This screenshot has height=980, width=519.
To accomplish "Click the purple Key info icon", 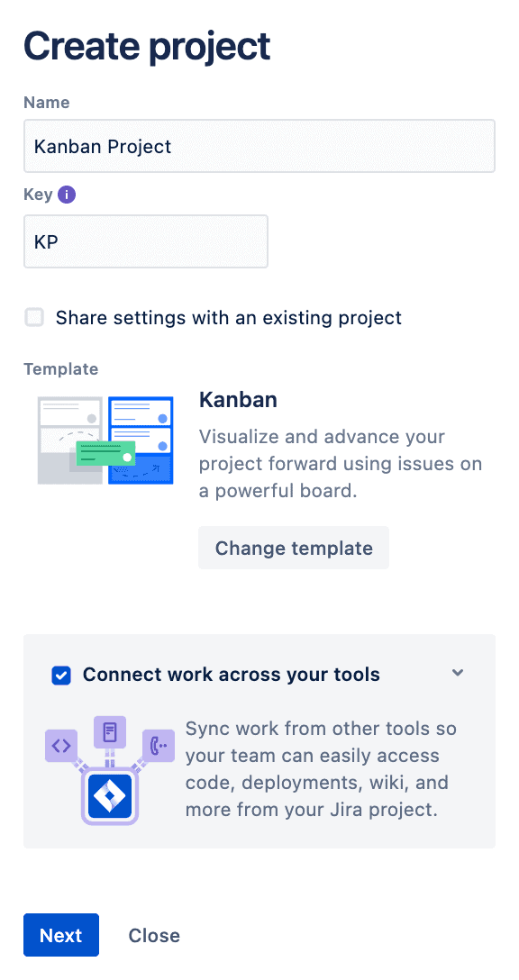I will tap(67, 195).
